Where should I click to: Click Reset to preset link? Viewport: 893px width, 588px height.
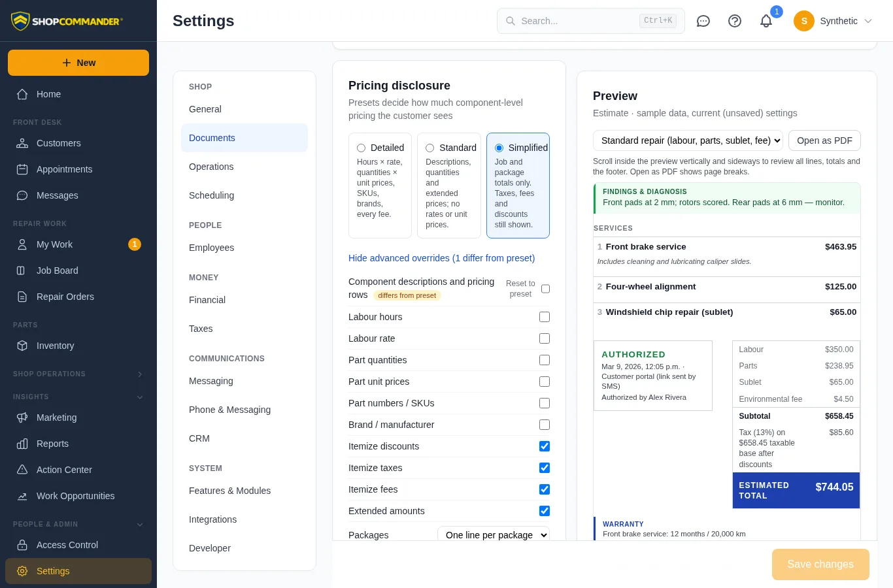(520, 289)
